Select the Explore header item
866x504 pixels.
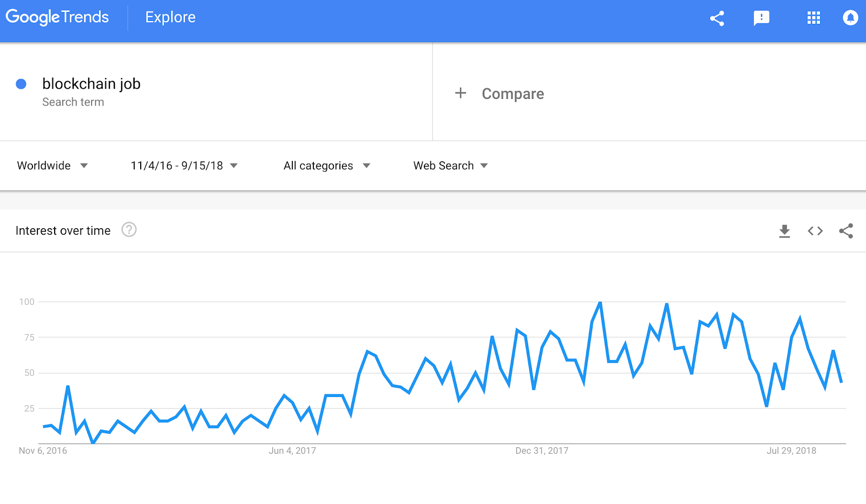170,17
